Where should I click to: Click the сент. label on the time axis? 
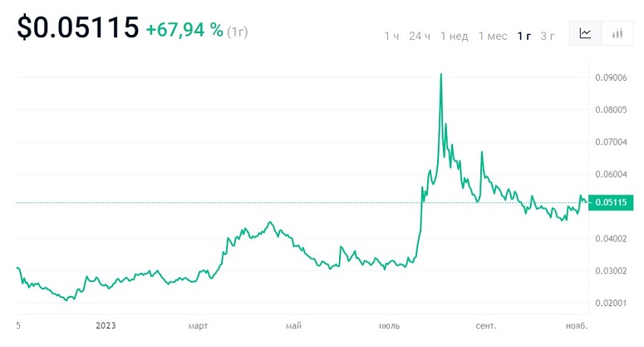pos(486,325)
